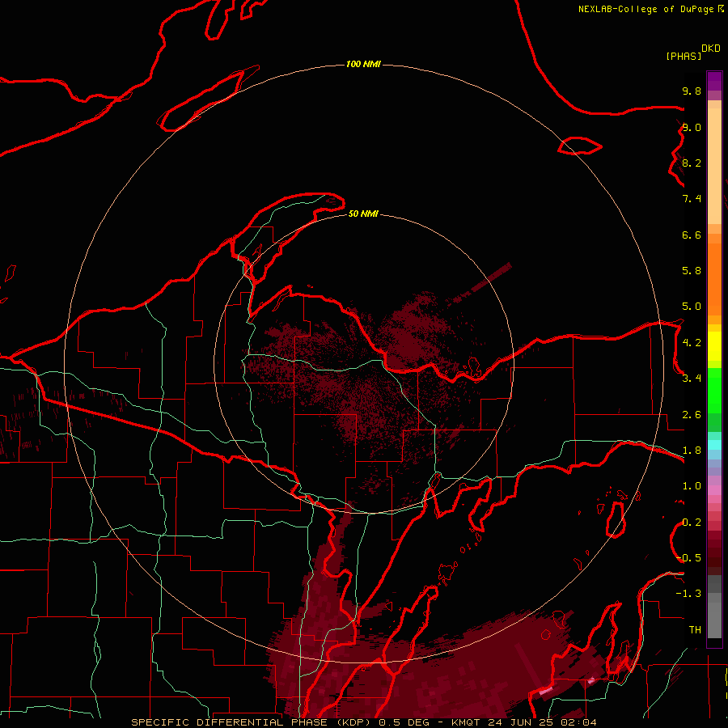Click the [PHAS] legend heading
Viewport: 728px width, 728px height.
click(x=684, y=56)
